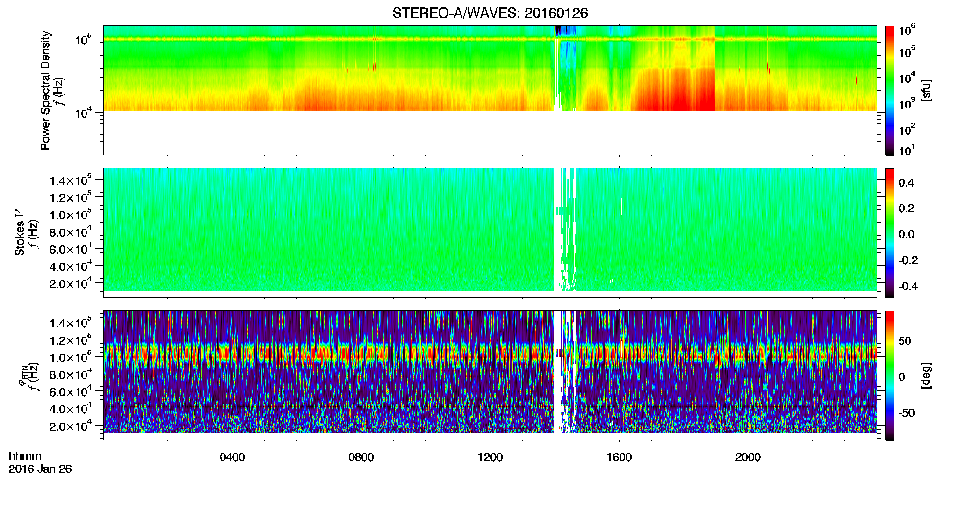Viewport: 980px width, 505px height.
Task: Click the 1600 time axis label
Action: click(619, 457)
